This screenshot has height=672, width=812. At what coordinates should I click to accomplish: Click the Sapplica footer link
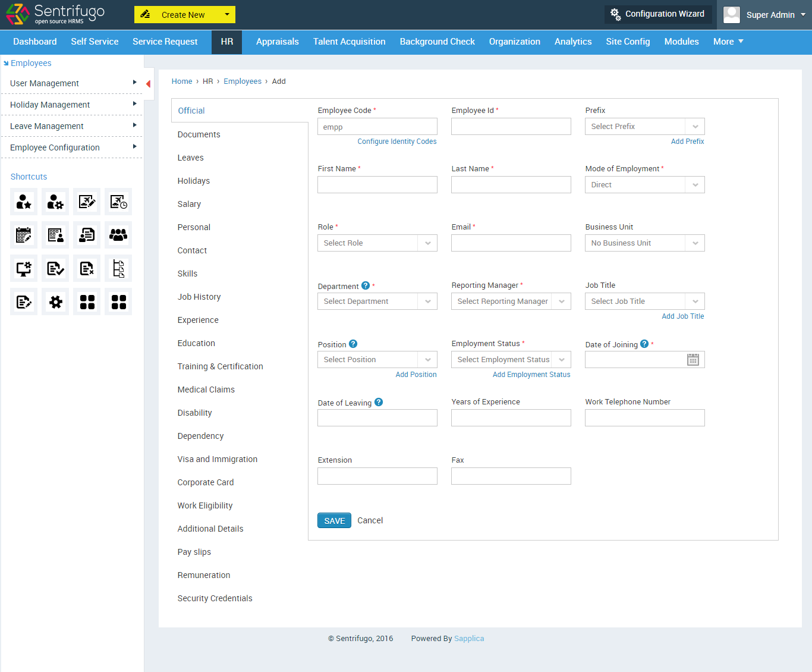click(x=469, y=639)
